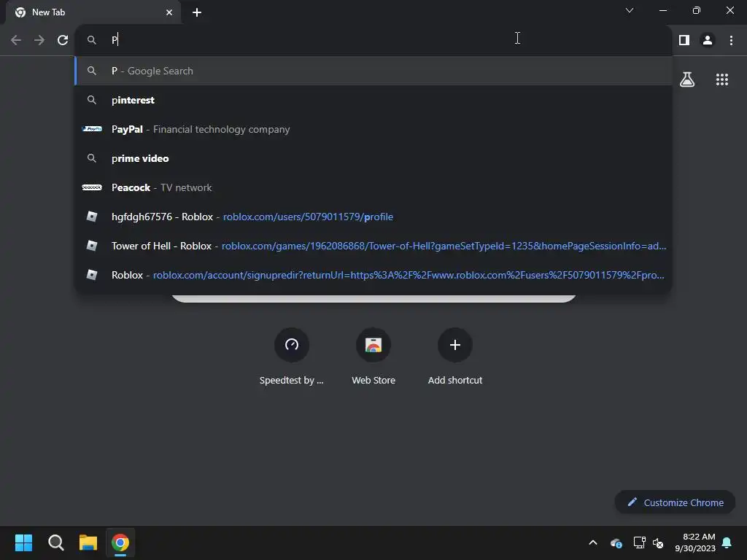The image size is (747, 560).
Task: Open the Search Labs flask icon
Action: 687,79
